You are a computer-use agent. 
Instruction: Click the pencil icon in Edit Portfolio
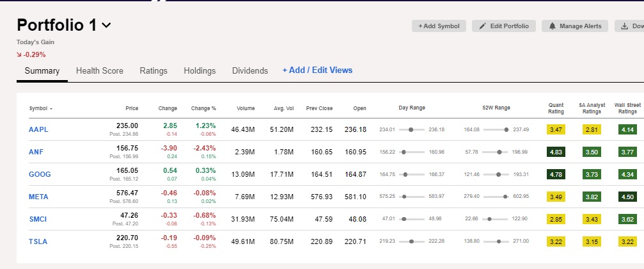click(483, 26)
